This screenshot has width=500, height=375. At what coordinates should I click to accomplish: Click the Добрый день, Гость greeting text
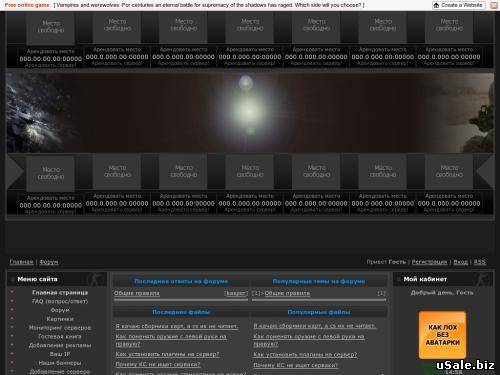point(442,293)
